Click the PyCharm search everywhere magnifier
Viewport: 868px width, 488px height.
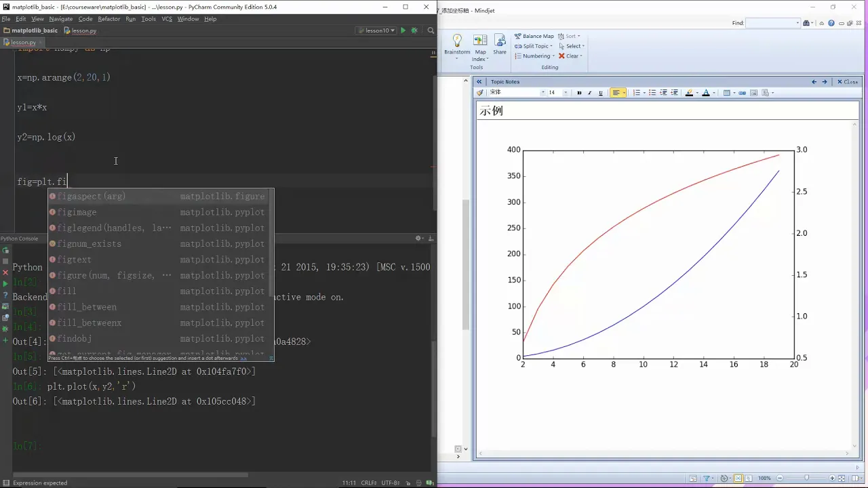coord(431,30)
